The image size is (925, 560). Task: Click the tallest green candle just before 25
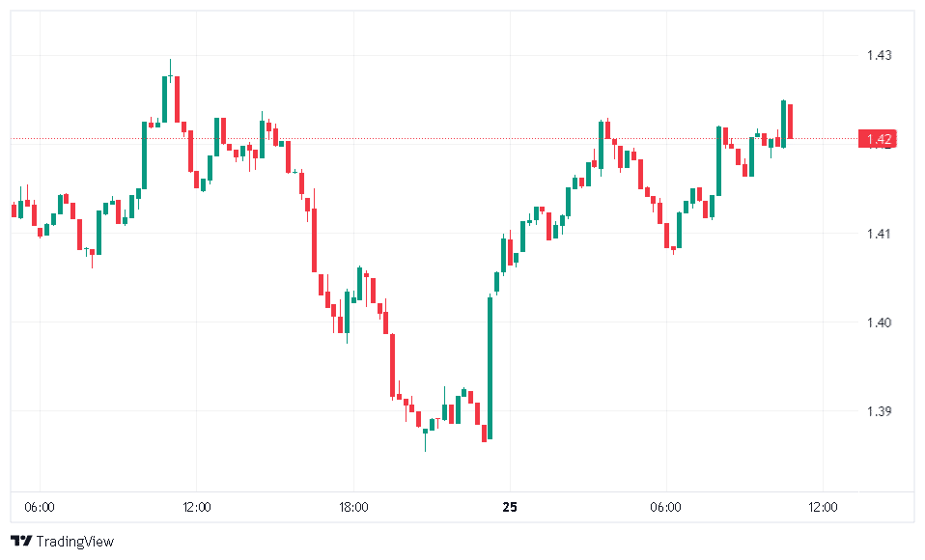(490, 367)
